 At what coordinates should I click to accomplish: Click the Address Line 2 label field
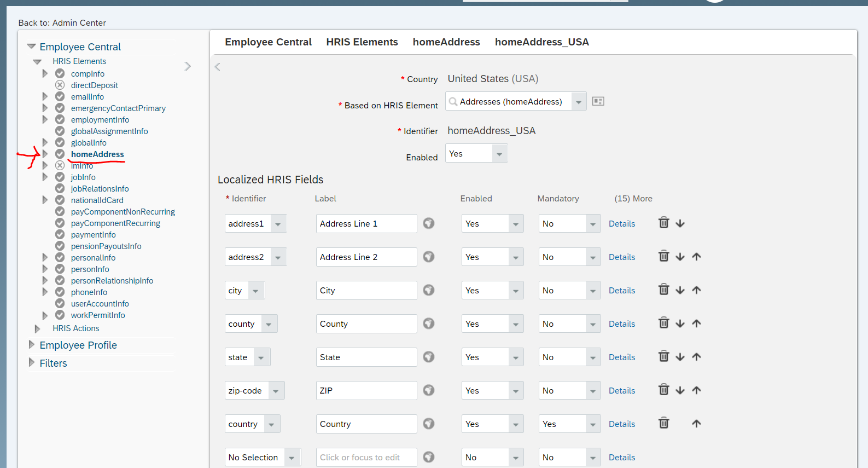coord(366,257)
